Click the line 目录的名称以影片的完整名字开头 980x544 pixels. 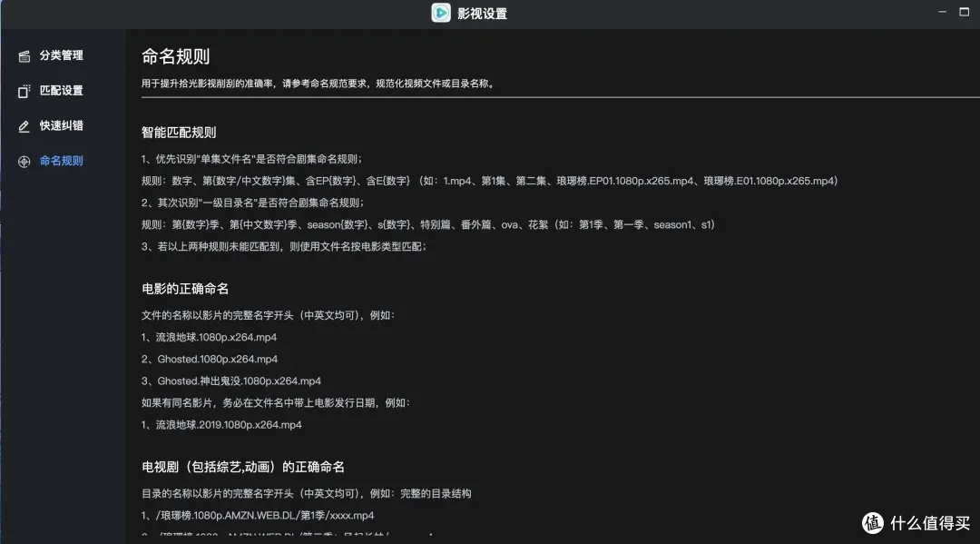coord(307,493)
